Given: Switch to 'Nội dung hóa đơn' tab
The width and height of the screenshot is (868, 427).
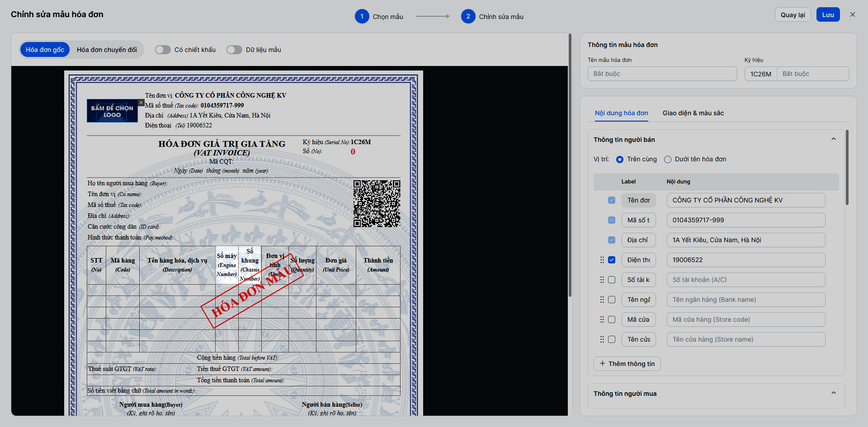Looking at the screenshot, I should tap(621, 113).
